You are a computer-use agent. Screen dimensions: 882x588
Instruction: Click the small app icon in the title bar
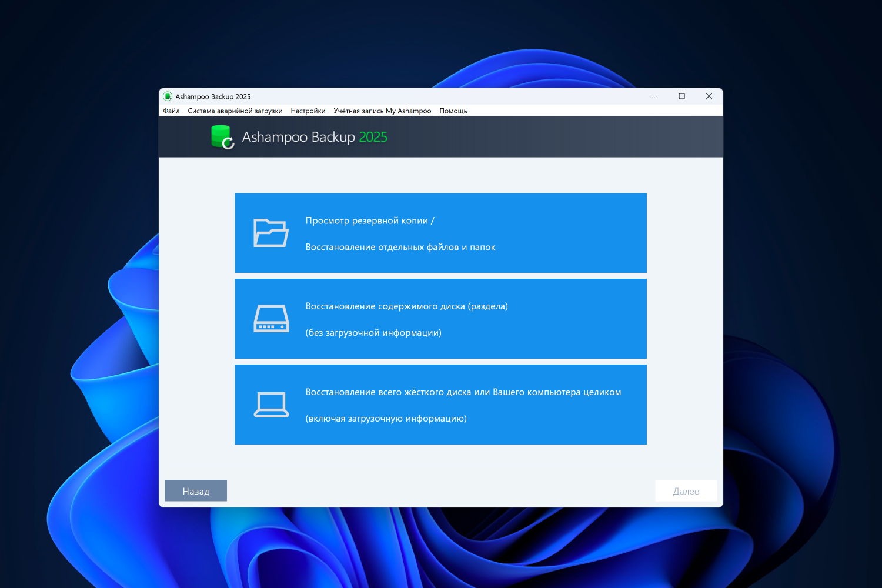coord(168,96)
